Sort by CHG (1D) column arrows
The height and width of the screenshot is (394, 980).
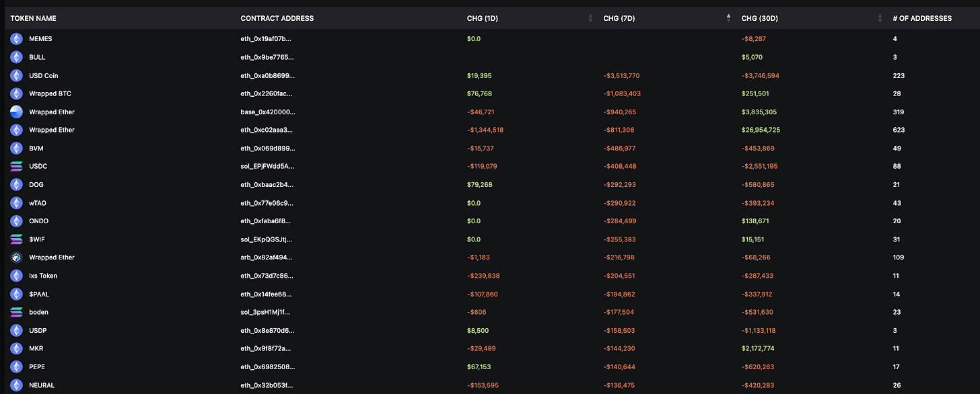[x=591, y=18]
